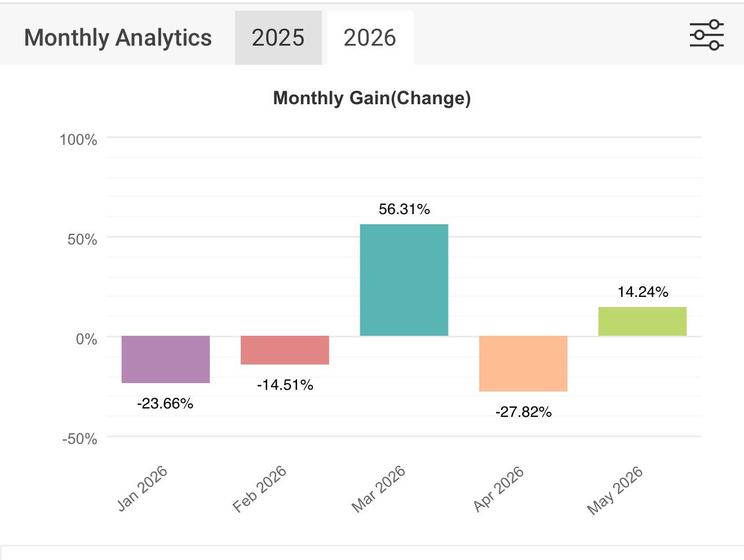The width and height of the screenshot is (744, 560).
Task: Click the 56.31% data label
Action: pos(404,209)
